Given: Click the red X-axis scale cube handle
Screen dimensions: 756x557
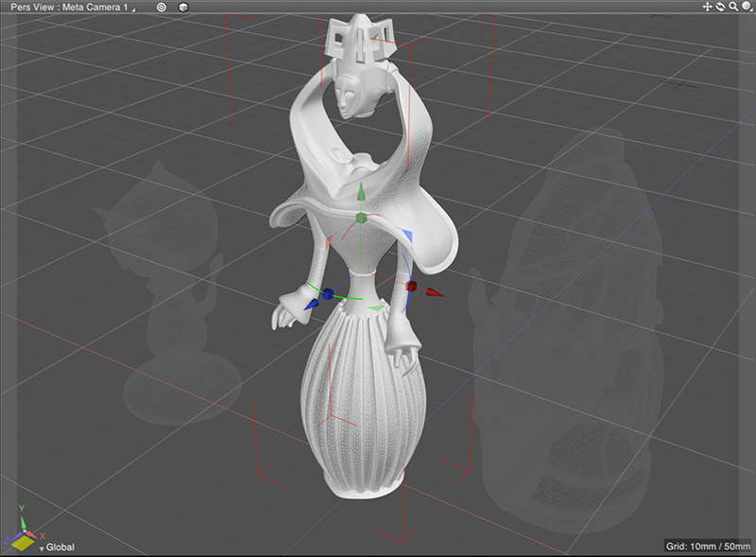Looking at the screenshot, I should click(x=411, y=287).
